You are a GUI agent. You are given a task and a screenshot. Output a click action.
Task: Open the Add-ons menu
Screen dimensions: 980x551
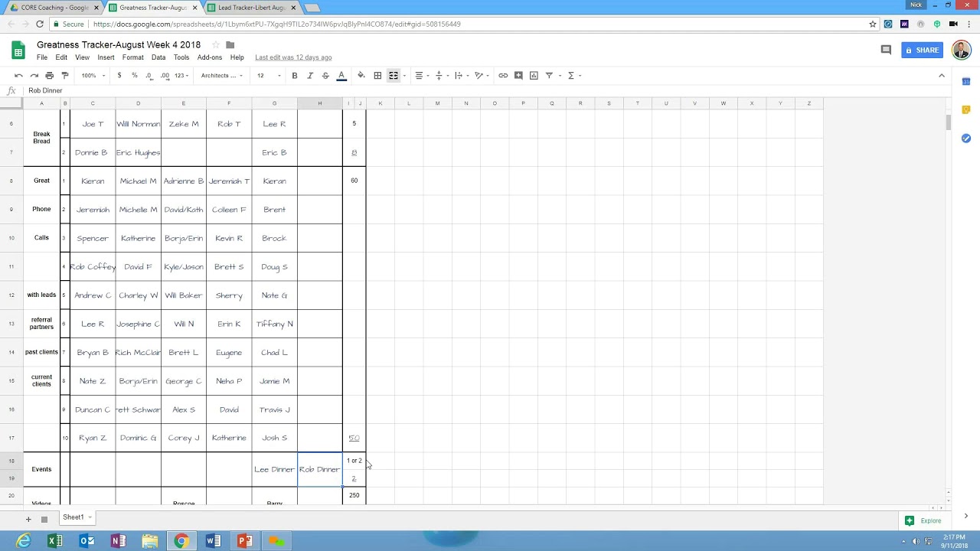(210, 57)
